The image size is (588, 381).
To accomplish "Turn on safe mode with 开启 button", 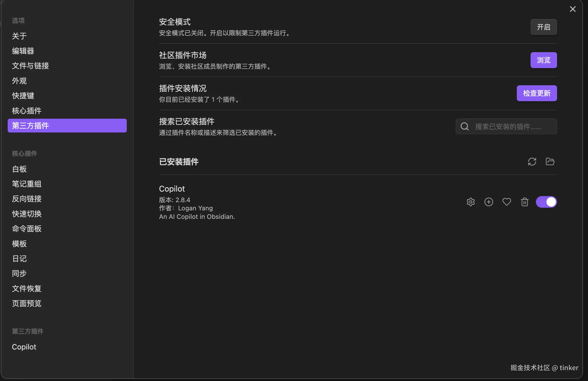I will click(544, 27).
